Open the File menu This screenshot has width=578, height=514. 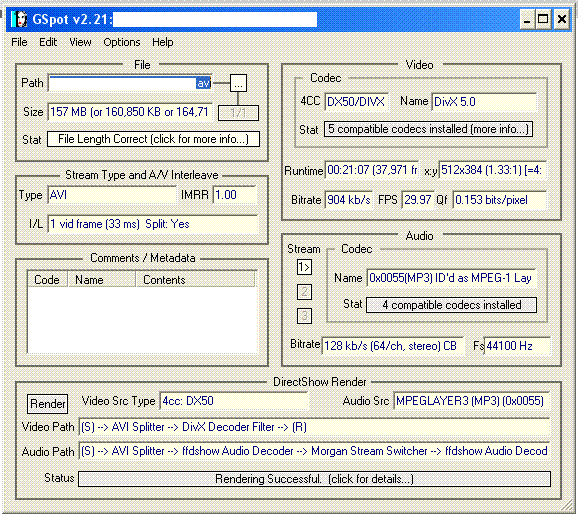[x=19, y=42]
